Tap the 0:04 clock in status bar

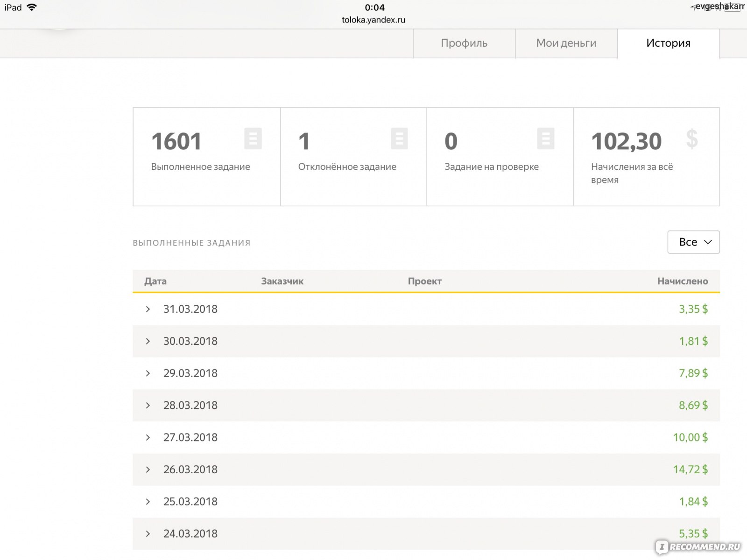point(374,7)
